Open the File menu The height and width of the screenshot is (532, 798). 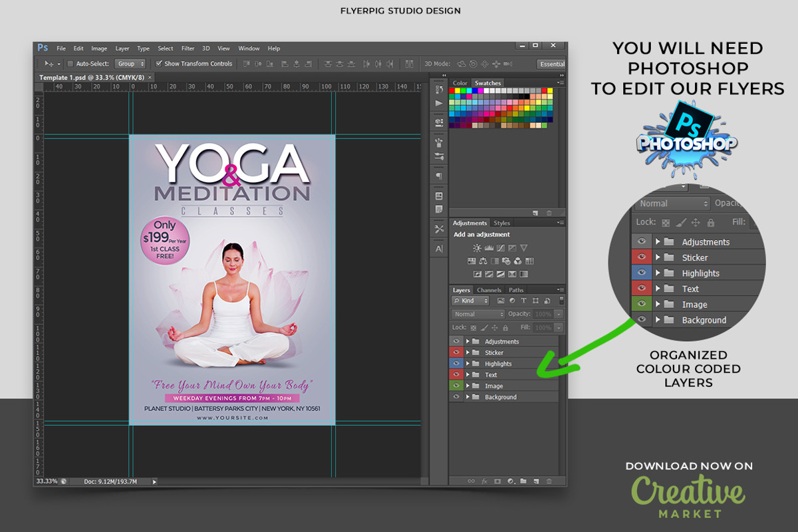pyautogui.click(x=61, y=49)
